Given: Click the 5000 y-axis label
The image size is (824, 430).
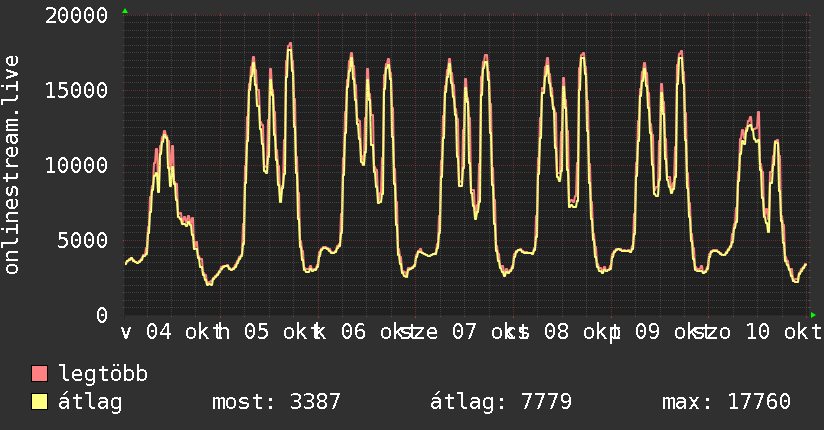Looking at the screenshot, I should [x=83, y=241].
